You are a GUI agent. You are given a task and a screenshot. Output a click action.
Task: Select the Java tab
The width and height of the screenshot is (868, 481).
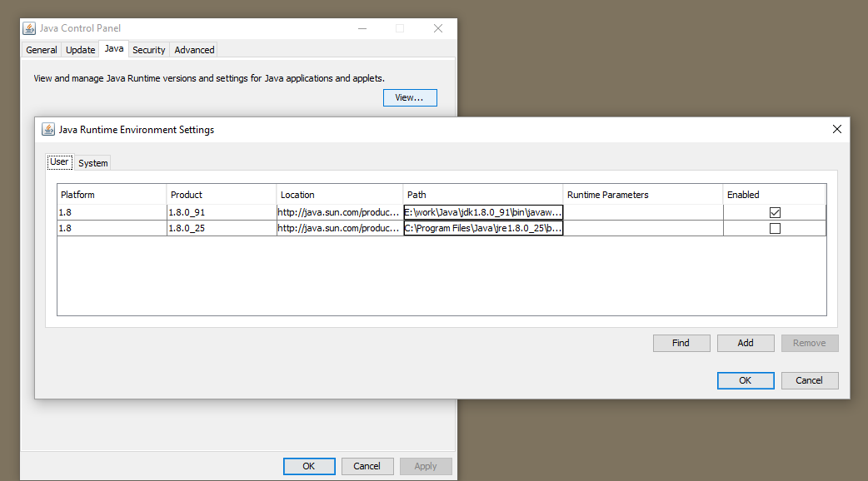click(114, 48)
